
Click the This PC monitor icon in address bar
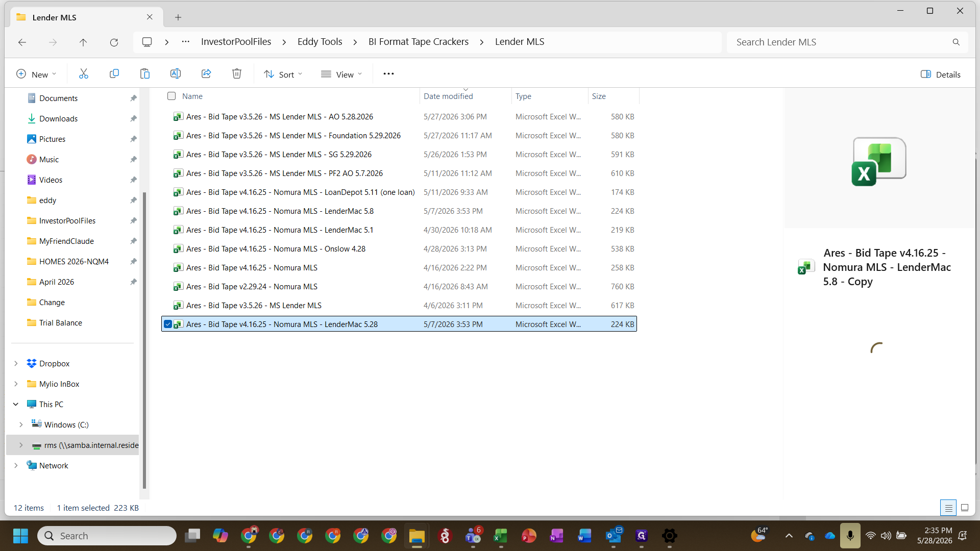pos(147,42)
